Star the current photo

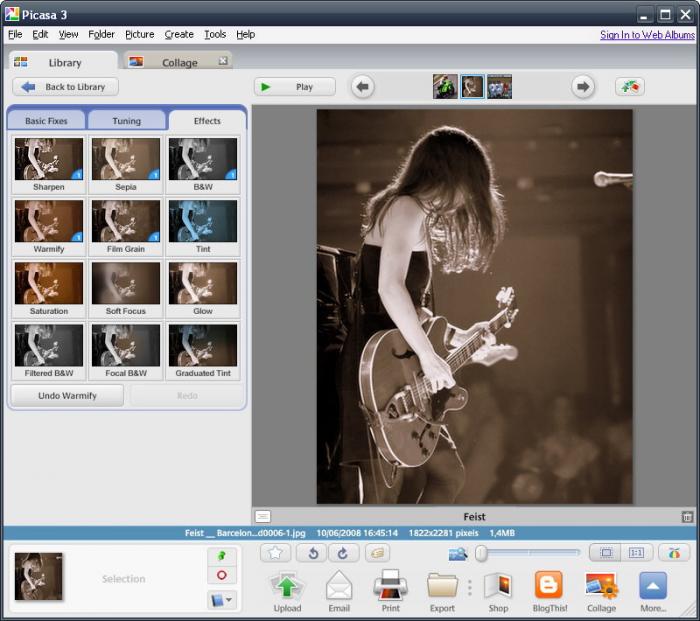click(275, 553)
